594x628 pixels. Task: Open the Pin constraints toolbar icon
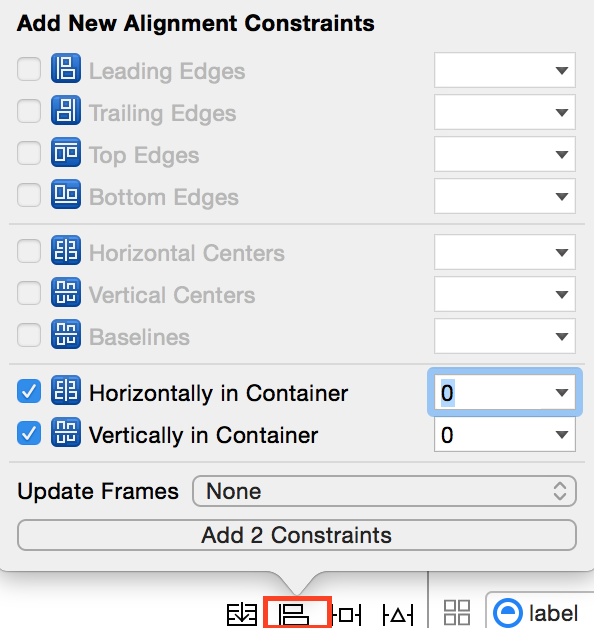347,614
